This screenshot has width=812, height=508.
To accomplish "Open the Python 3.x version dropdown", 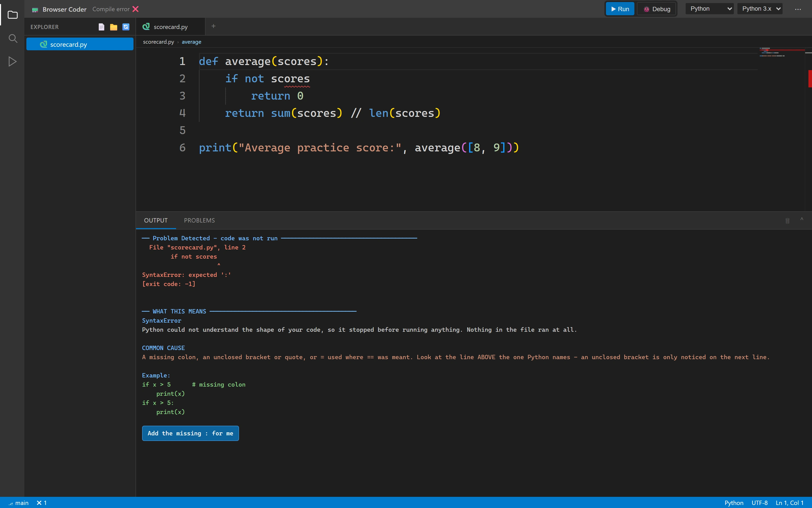I will pos(760,9).
